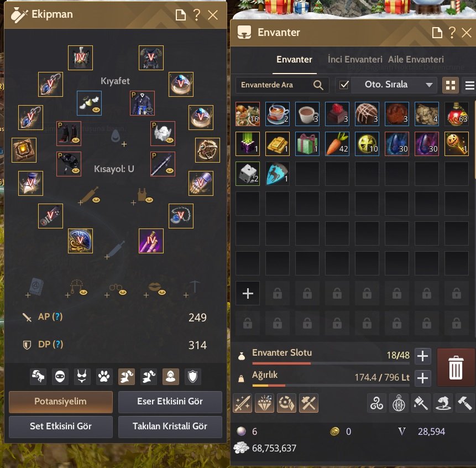476x468 pixels.
Task: Select the green gift box item
Action: click(x=307, y=144)
